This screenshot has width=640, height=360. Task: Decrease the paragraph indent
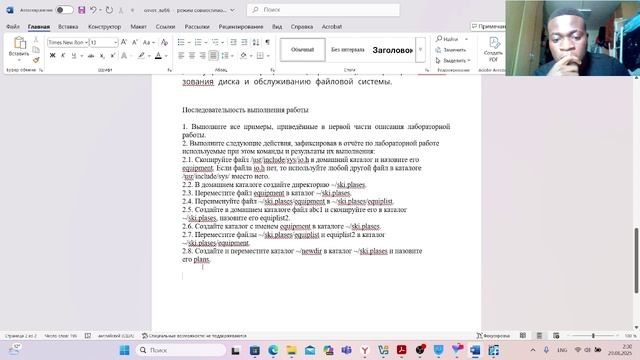[x=233, y=42]
